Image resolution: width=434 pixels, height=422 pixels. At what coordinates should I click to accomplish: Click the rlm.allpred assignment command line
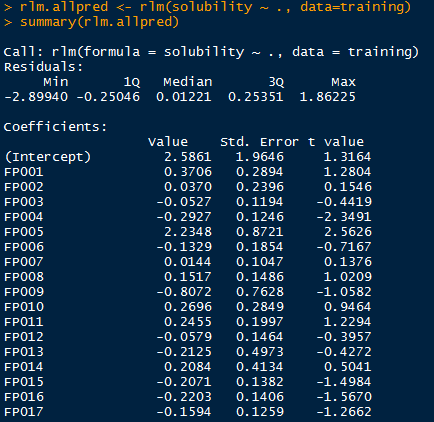point(207,7)
